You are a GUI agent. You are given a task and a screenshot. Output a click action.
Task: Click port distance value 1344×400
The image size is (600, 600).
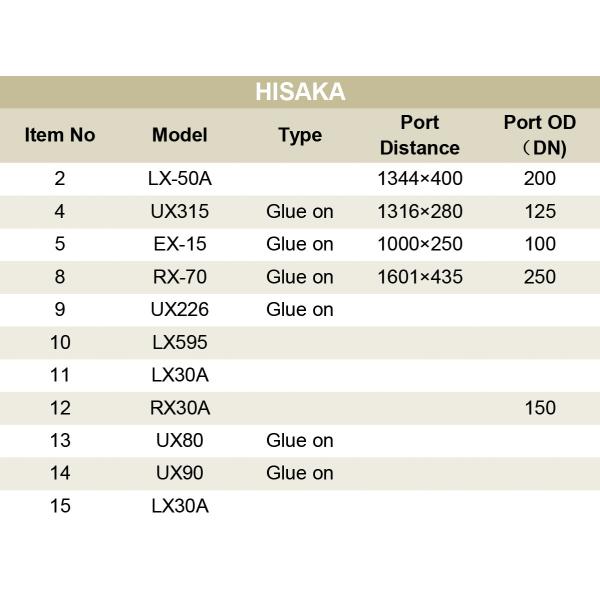(x=420, y=179)
